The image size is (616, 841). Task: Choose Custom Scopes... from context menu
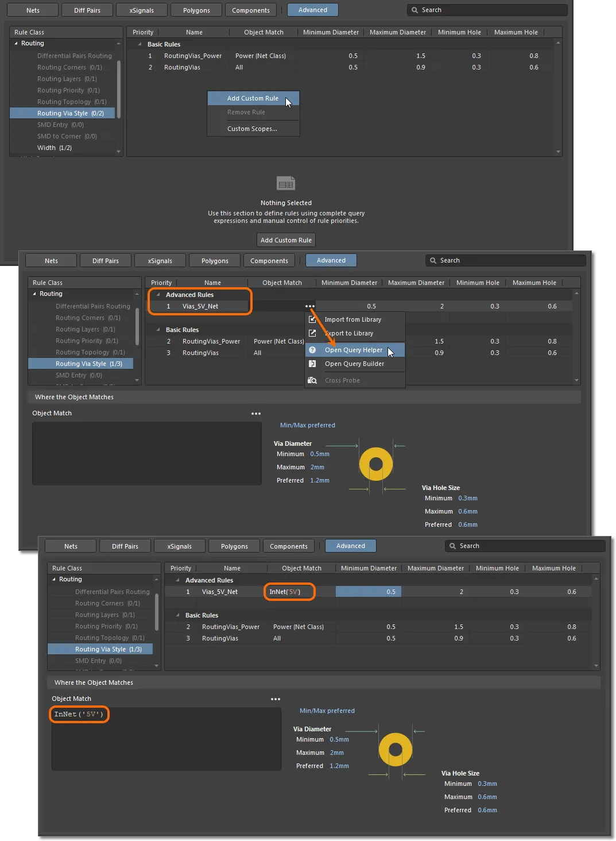(x=253, y=129)
